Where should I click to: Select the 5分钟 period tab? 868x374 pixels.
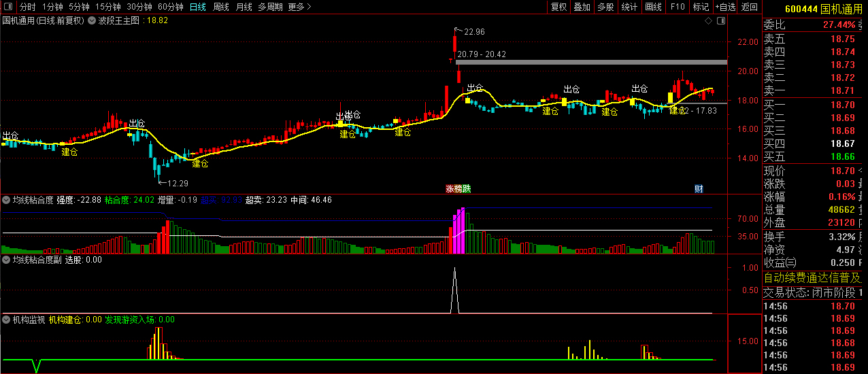point(79,7)
